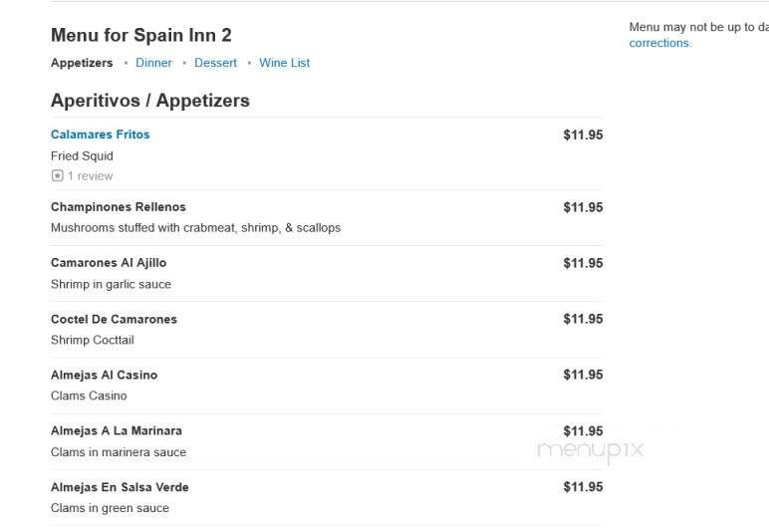Switch to the Dinner menu tab
The image size is (769, 532).
coord(153,63)
